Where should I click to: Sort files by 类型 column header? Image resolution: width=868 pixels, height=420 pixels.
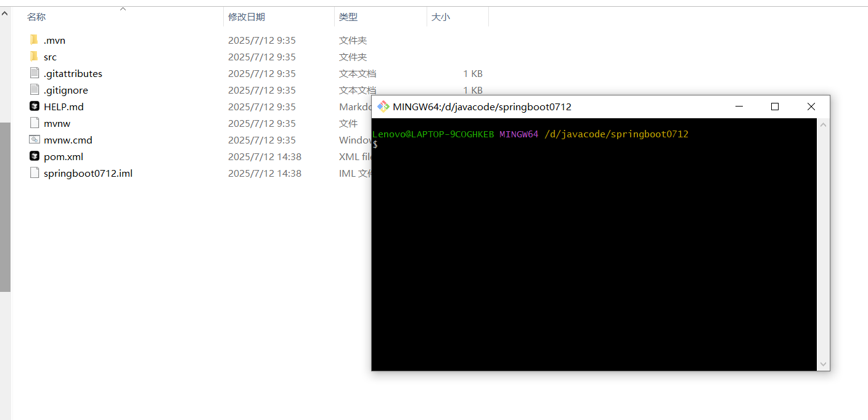348,17
